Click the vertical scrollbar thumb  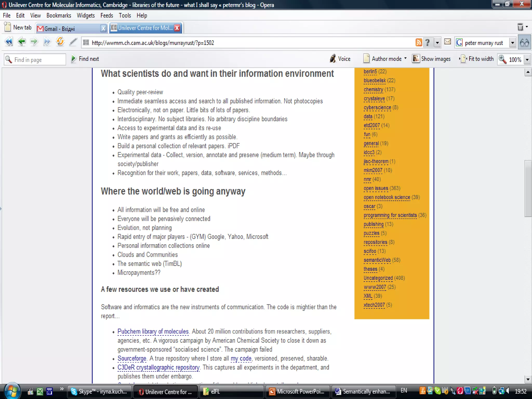(x=528, y=188)
